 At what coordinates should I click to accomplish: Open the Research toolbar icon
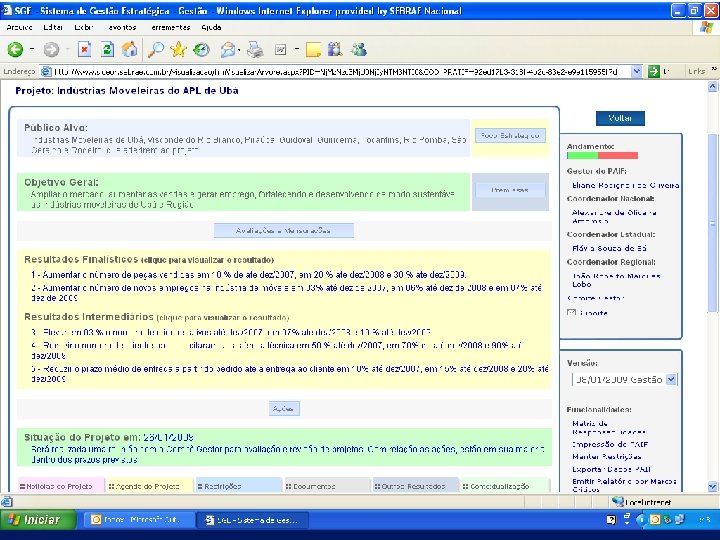point(335,49)
